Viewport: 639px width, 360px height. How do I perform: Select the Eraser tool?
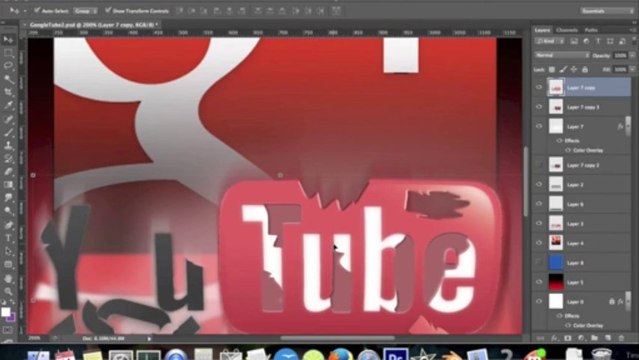pos(8,172)
